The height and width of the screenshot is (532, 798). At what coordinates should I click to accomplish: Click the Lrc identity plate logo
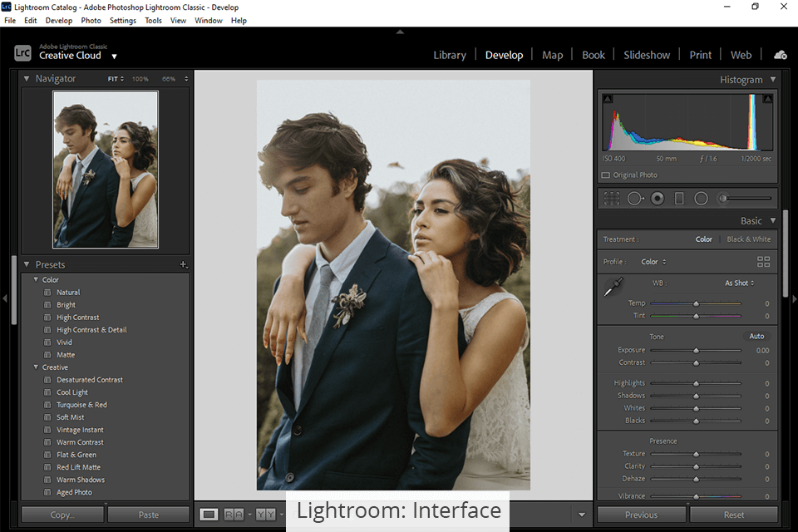point(22,52)
